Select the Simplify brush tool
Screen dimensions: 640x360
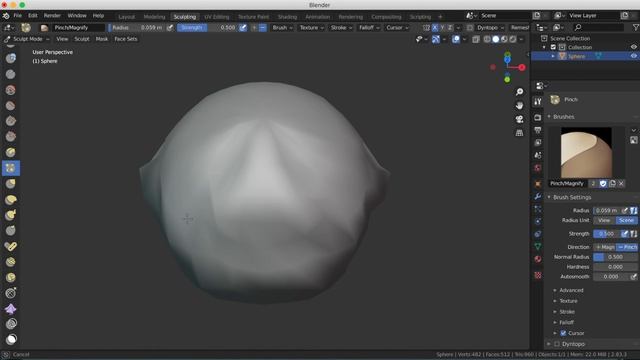(x=11, y=324)
